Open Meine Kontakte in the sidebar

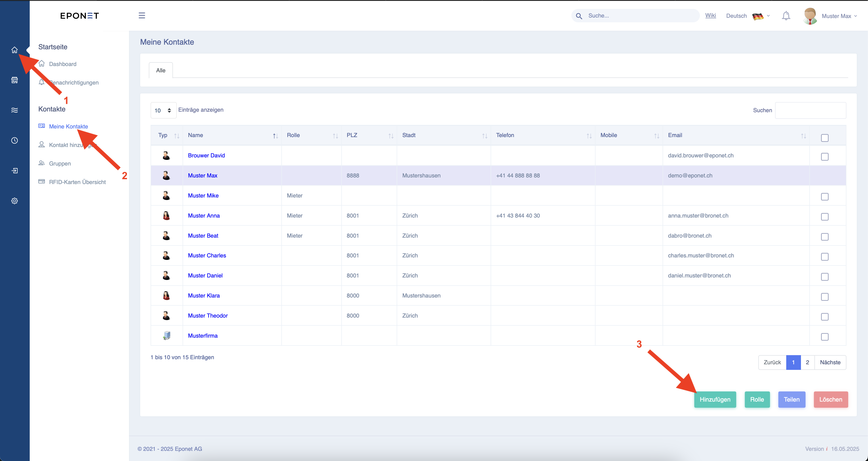(x=68, y=126)
